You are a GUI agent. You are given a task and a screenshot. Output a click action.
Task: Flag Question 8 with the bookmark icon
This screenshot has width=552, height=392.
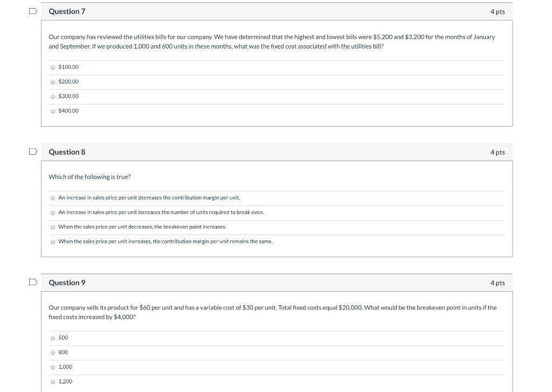pos(33,152)
